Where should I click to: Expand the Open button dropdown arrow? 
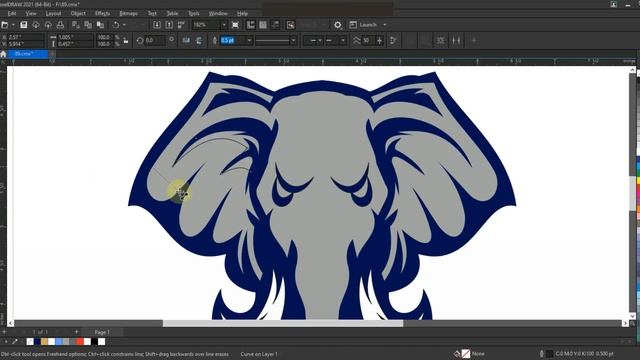point(13,25)
